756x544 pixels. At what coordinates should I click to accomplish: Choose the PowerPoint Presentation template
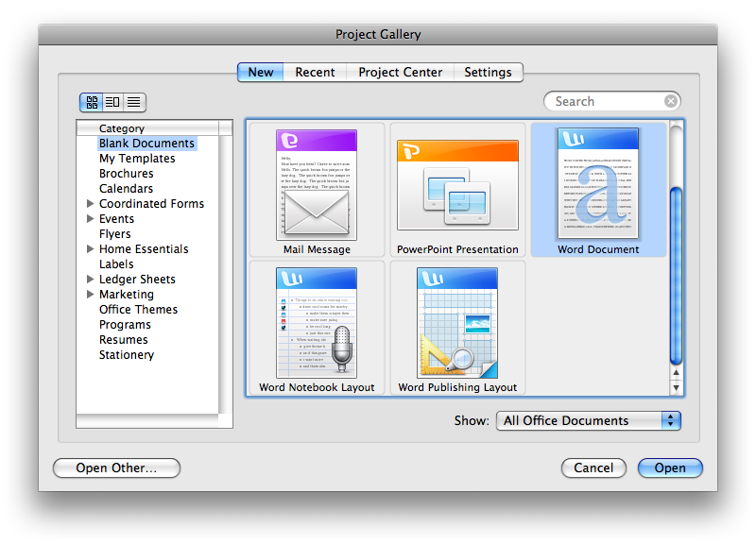click(x=457, y=189)
